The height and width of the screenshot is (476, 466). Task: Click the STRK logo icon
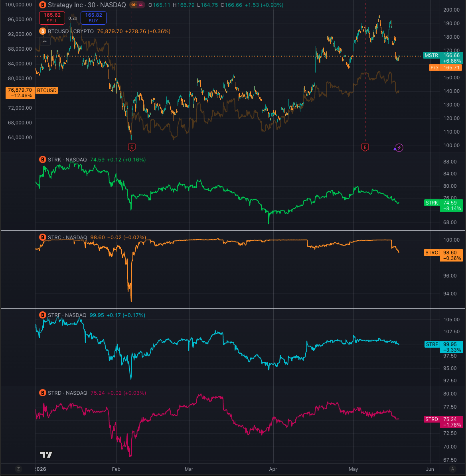(43, 160)
